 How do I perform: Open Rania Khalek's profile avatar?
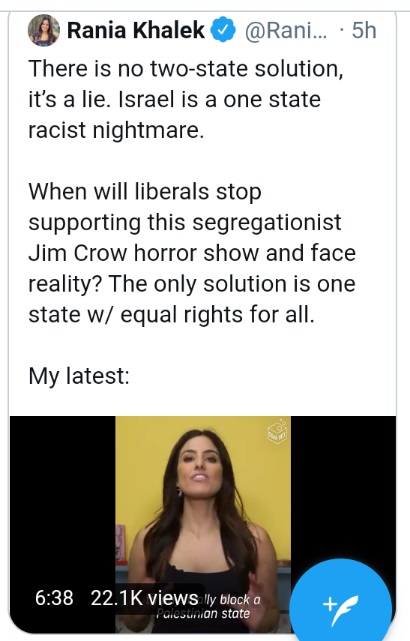[x=44, y=30]
